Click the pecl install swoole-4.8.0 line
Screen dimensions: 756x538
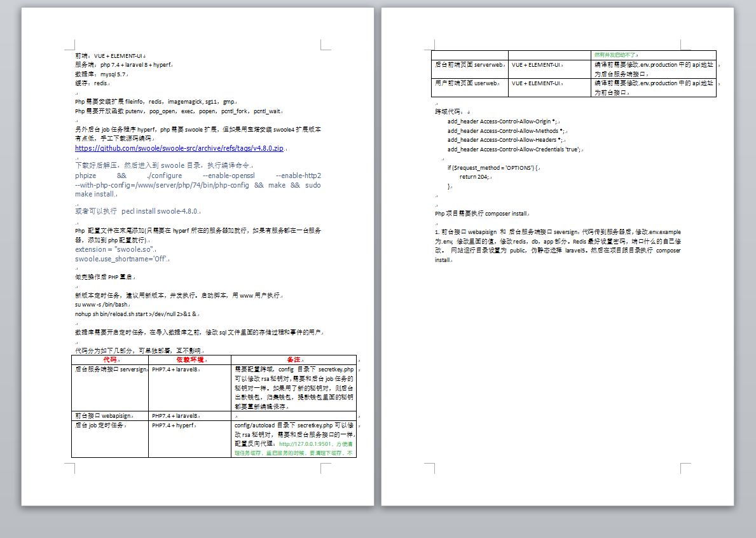[137, 211]
